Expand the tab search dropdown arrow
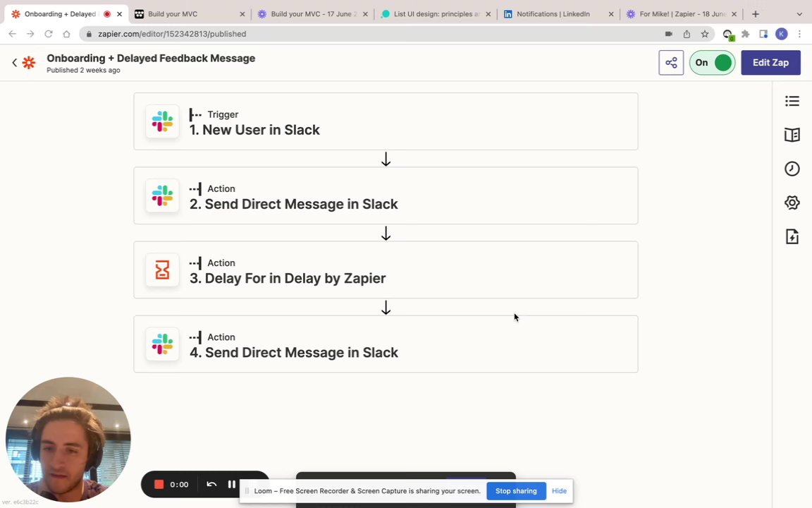Image resolution: width=812 pixels, height=508 pixels. click(799, 14)
